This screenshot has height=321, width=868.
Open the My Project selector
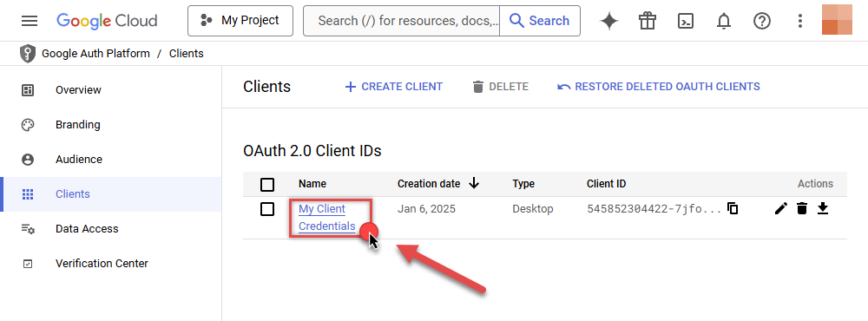[x=240, y=21]
